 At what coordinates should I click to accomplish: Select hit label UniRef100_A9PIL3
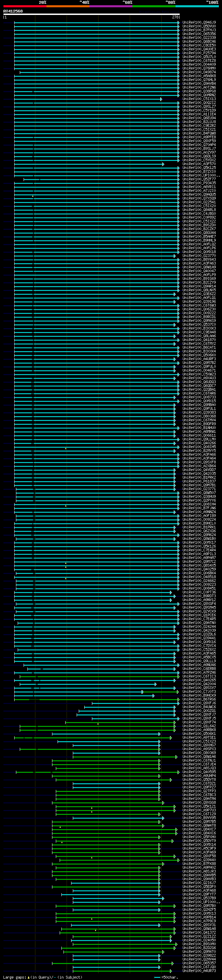(199, 554)
